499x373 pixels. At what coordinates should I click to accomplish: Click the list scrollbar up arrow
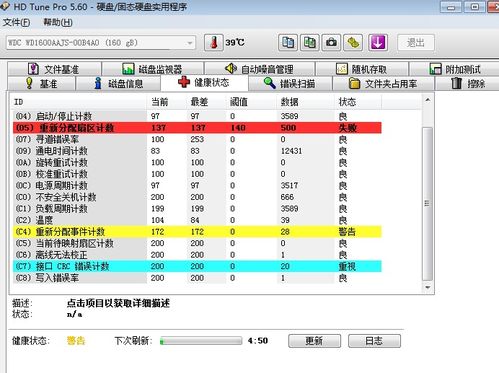pyautogui.click(x=428, y=100)
